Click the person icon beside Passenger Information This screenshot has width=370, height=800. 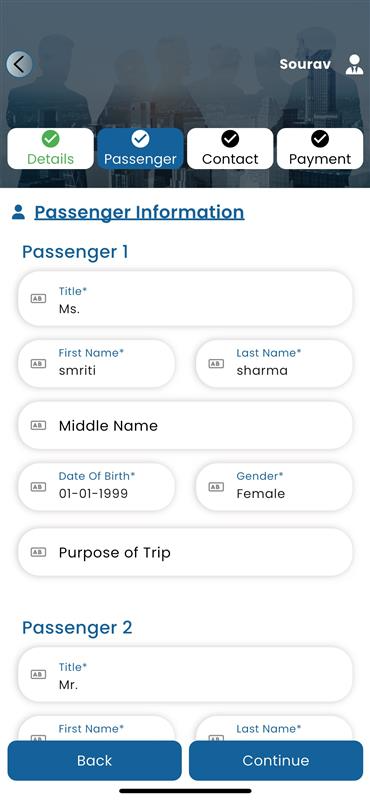pyautogui.click(x=18, y=212)
